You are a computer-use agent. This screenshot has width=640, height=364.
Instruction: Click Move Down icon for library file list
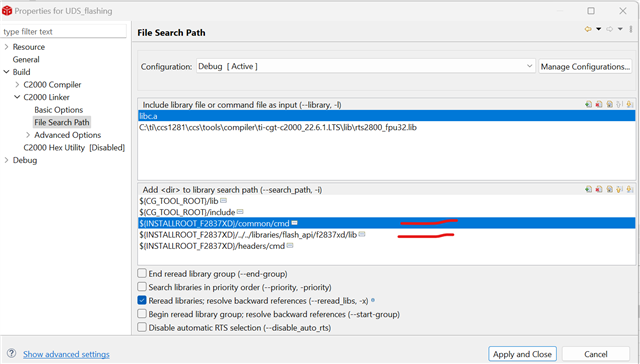(x=629, y=104)
